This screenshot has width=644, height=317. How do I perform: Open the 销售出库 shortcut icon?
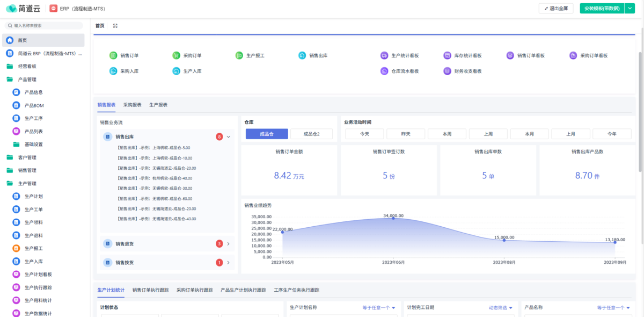pyautogui.click(x=303, y=55)
